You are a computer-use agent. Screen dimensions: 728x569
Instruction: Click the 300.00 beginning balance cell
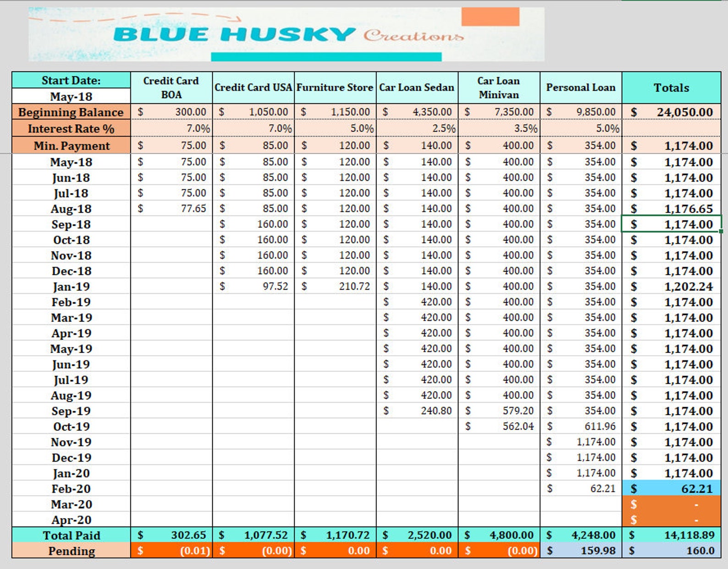171,112
